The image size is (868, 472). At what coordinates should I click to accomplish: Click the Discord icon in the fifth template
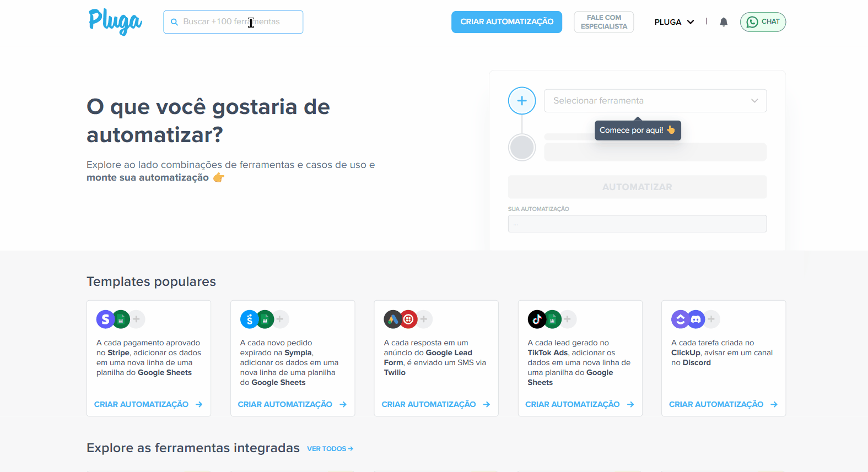tap(696, 319)
